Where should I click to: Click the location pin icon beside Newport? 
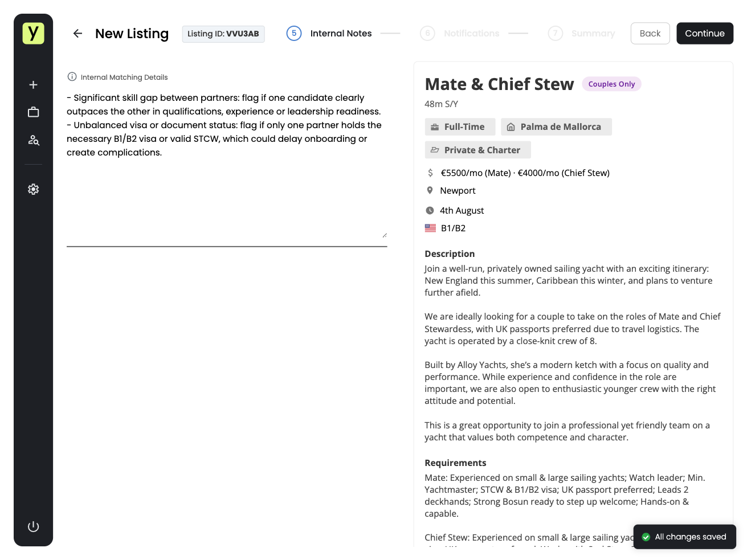pos(430,190)
